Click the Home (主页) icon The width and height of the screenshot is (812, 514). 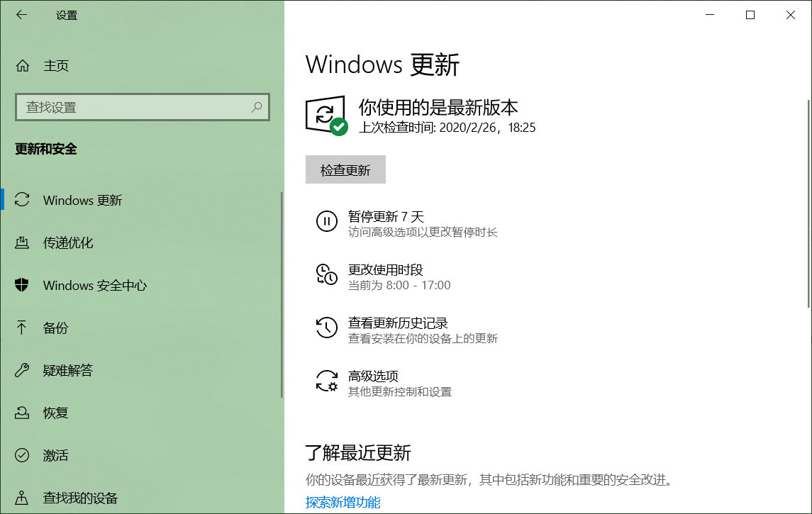coord(21,66)
